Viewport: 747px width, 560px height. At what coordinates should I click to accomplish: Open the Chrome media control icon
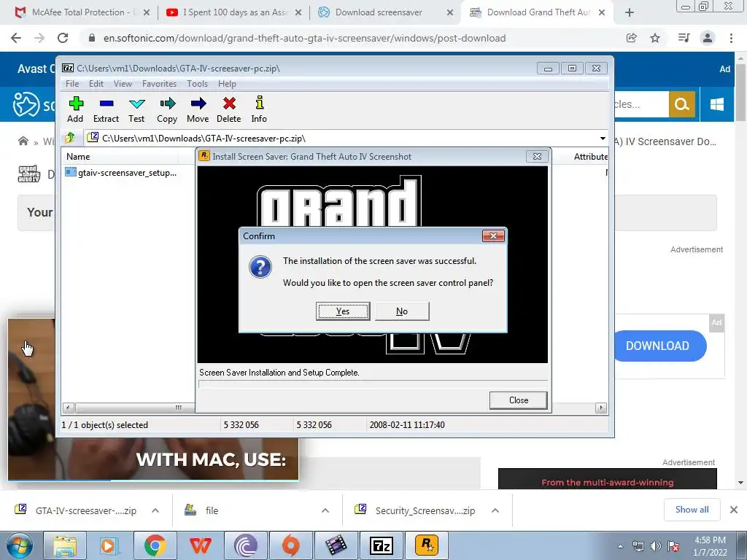point(684,38)
